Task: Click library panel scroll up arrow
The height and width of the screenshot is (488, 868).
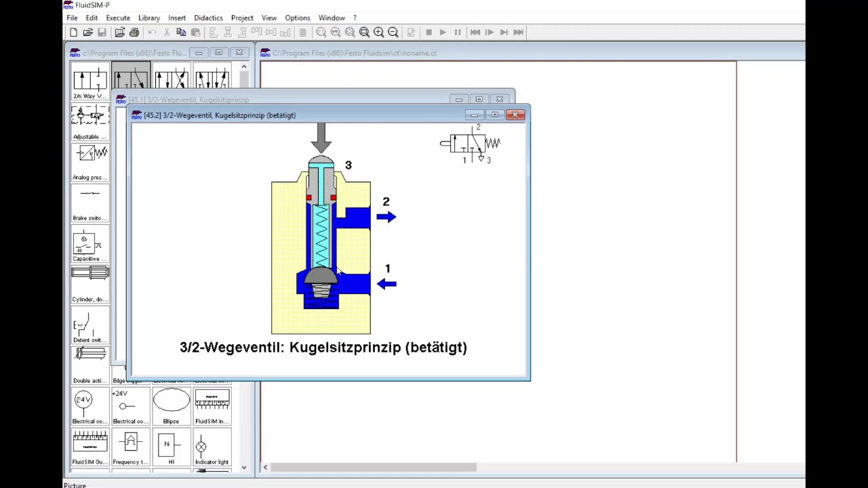Action: pyautogui.click(x=244, y=66)
